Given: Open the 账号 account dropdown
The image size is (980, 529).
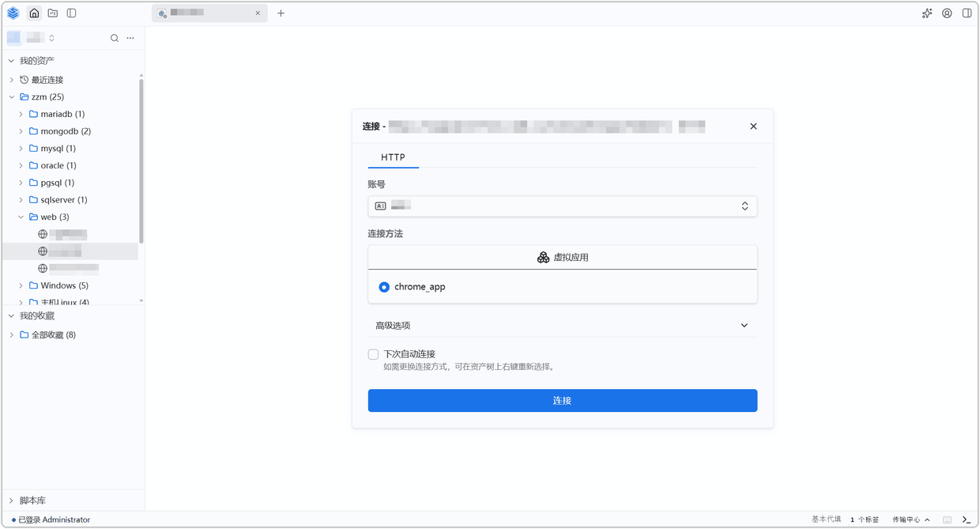Looking at the screenshot, I should 562,206.
